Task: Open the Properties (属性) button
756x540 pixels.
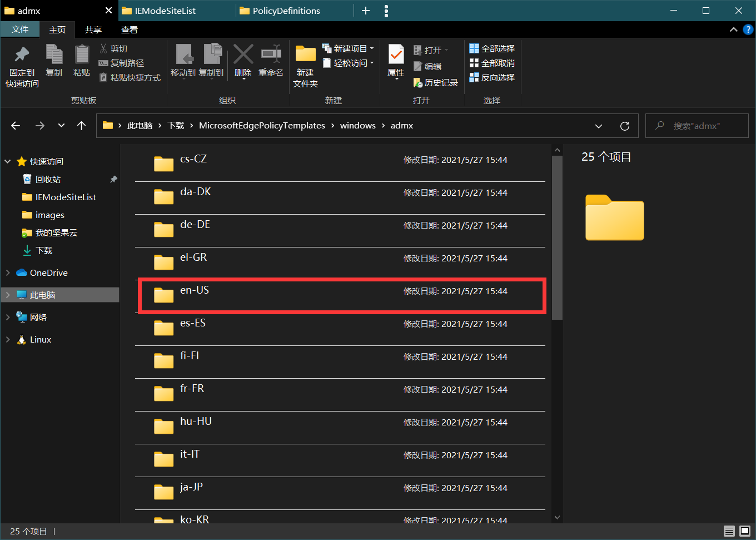Action: [396, 61]
